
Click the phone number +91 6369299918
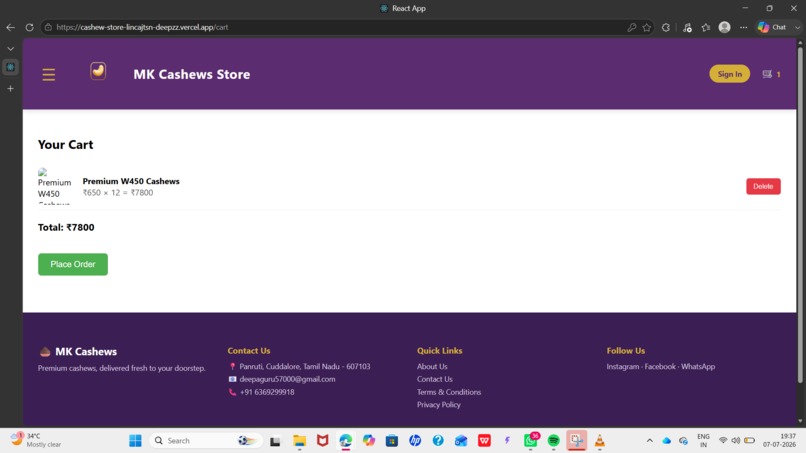point(267,392)
